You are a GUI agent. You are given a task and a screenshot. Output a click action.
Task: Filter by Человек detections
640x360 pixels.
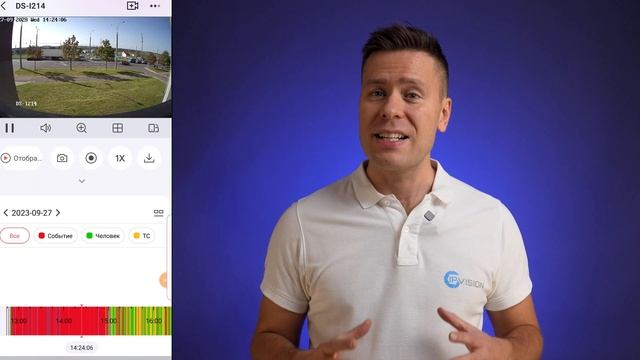point(103,236)
